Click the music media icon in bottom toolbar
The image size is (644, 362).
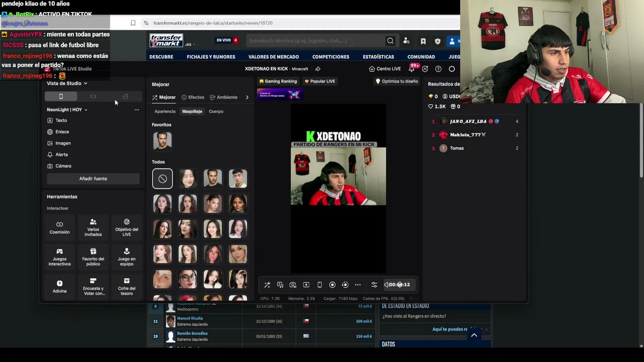[x=280, y=285]
